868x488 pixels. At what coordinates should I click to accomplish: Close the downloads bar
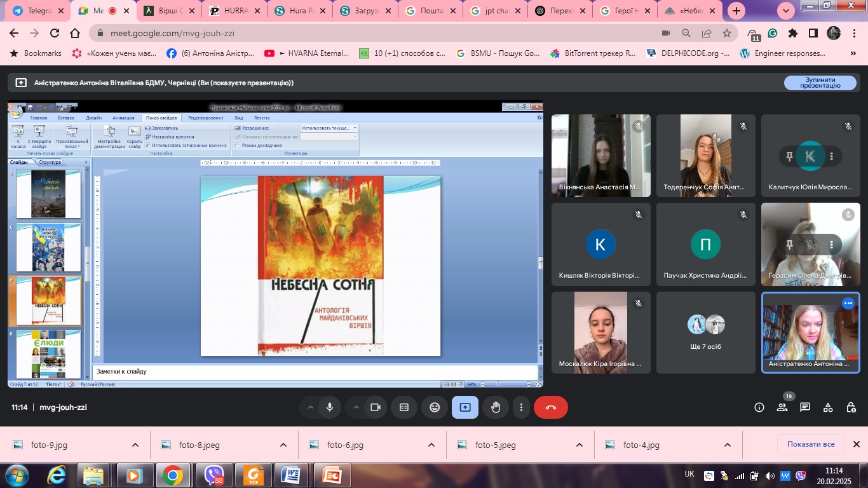[x=856, y=444]
